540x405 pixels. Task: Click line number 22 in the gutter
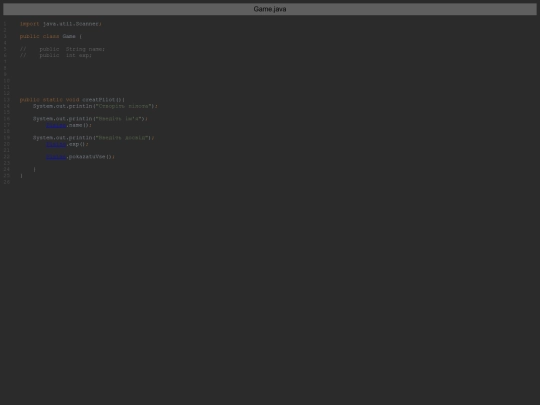tap(7, 157)
